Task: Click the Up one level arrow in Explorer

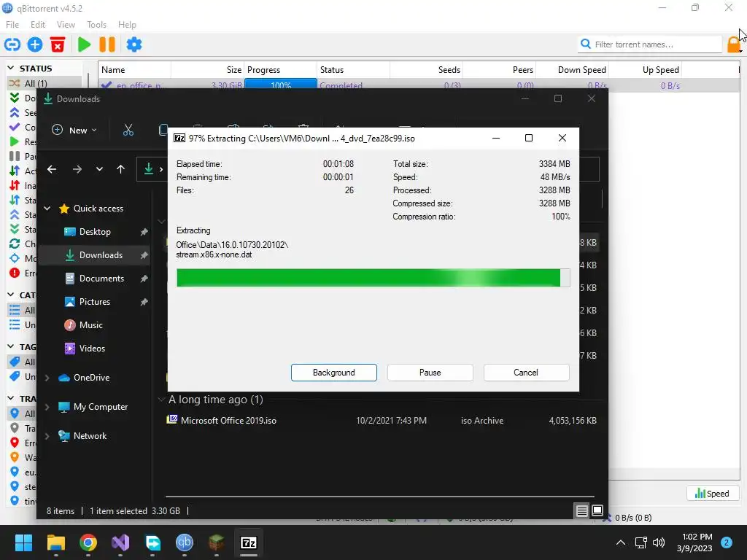Action: (120, 169)
